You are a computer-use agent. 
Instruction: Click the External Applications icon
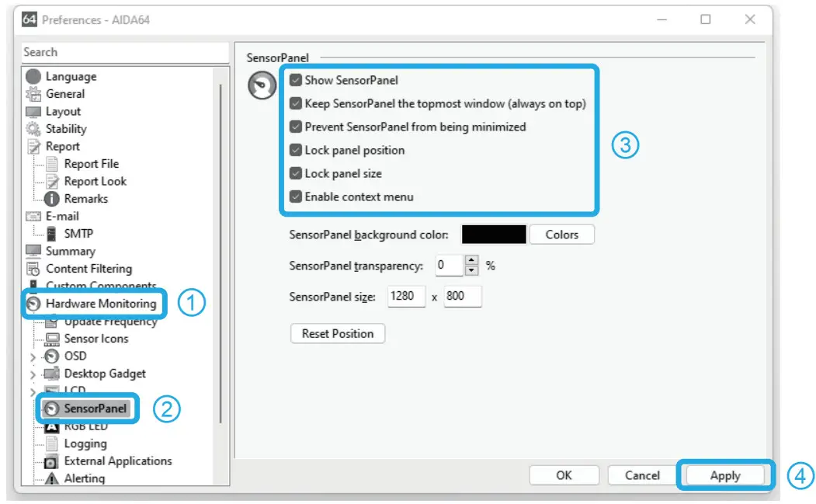51,461
